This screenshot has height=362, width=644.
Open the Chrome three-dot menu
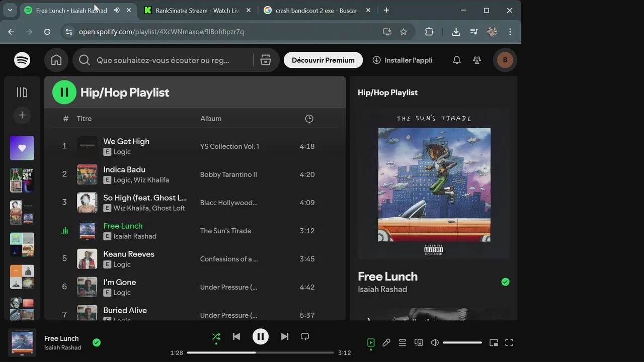(510, 32)
